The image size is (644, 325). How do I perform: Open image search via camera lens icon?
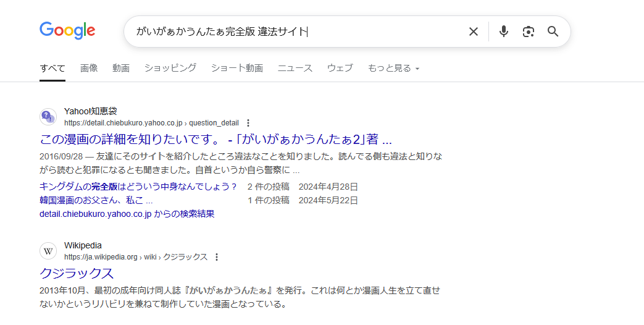click(x=528, y=32)
